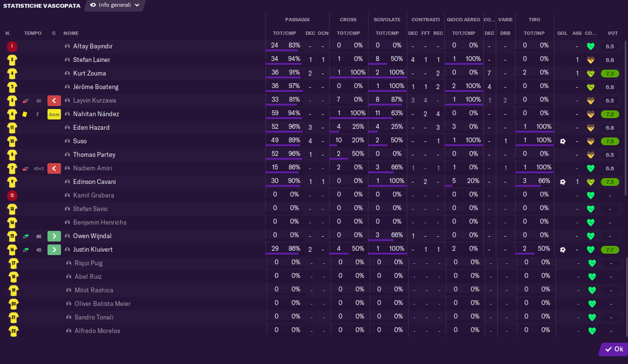Viewport: 628px width, 364px height.
Task: Open Jérôme Boateng's player profile
Action: click(96, 87)
